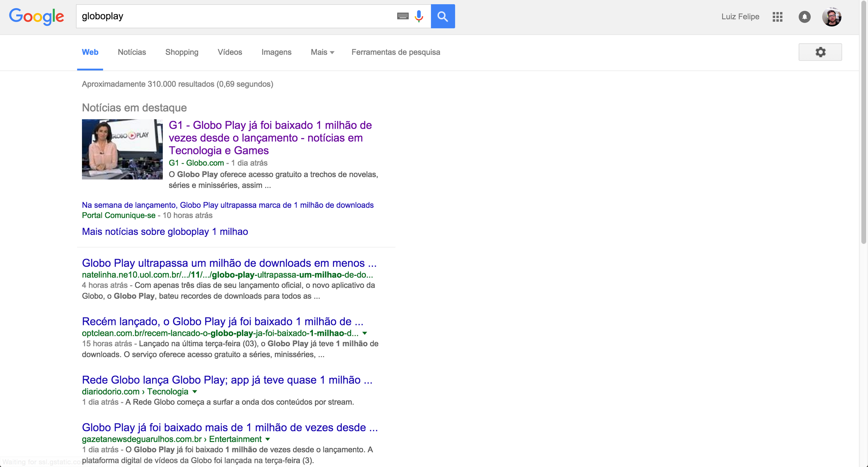Click diariodorio.com › Tecnologia breadcrumb
Viewport: 868px width, 467px height.
[x=135, y=392]
